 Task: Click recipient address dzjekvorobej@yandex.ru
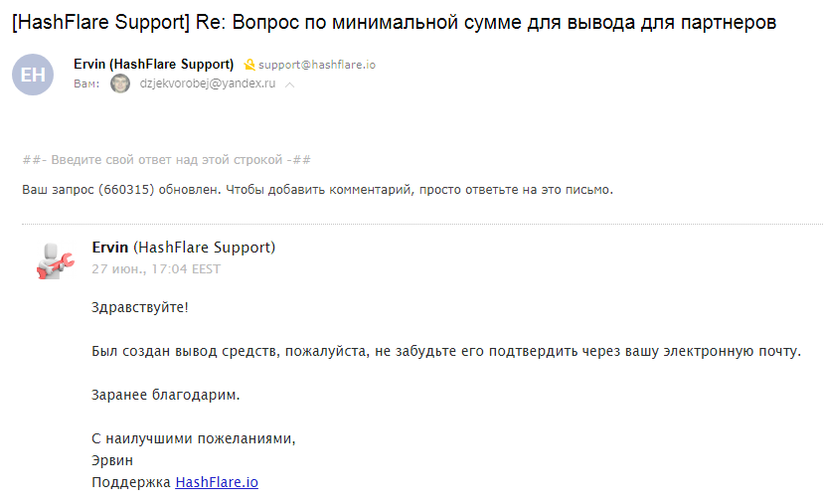click(x=208, y=84)
